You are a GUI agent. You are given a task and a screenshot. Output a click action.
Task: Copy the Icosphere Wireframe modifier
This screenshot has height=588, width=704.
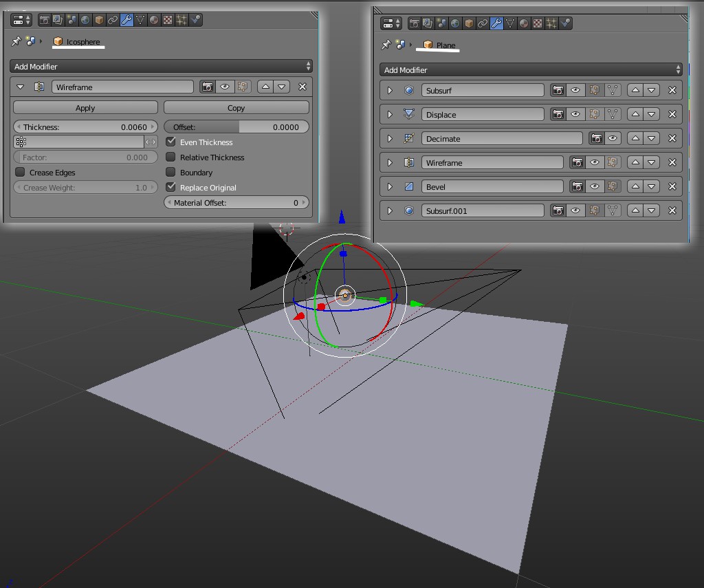tap(236, 108)
